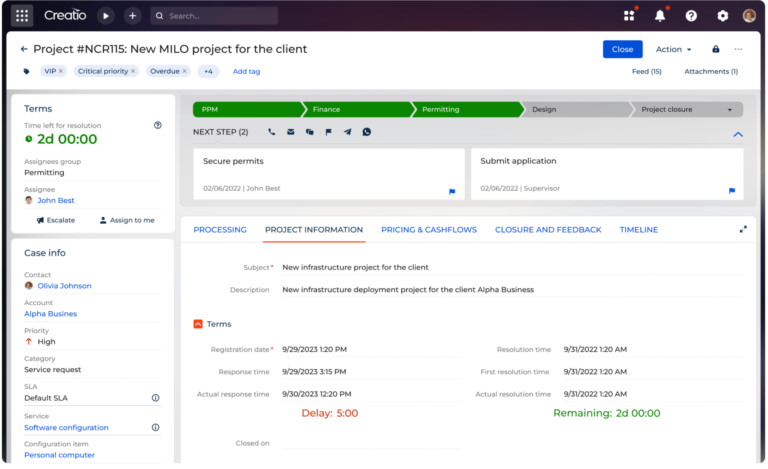768x469 pixels.
Task: Open the notifications bell
Action: [660, 16]
